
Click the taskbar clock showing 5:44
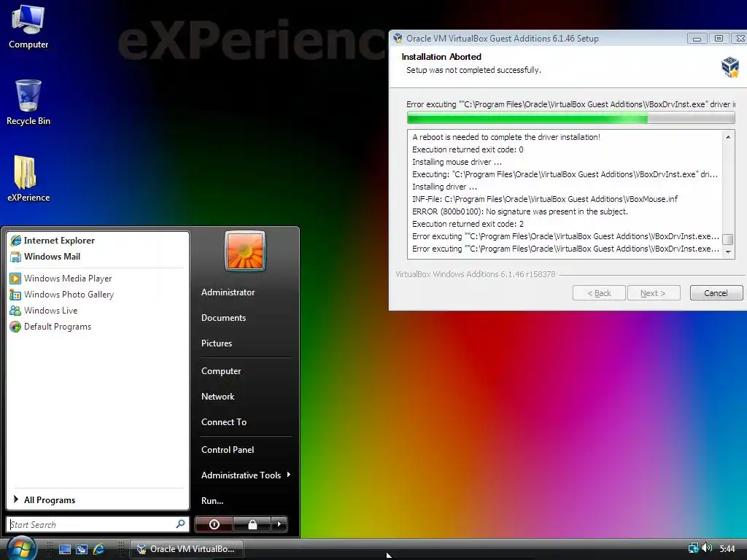[x=727, y=548]
